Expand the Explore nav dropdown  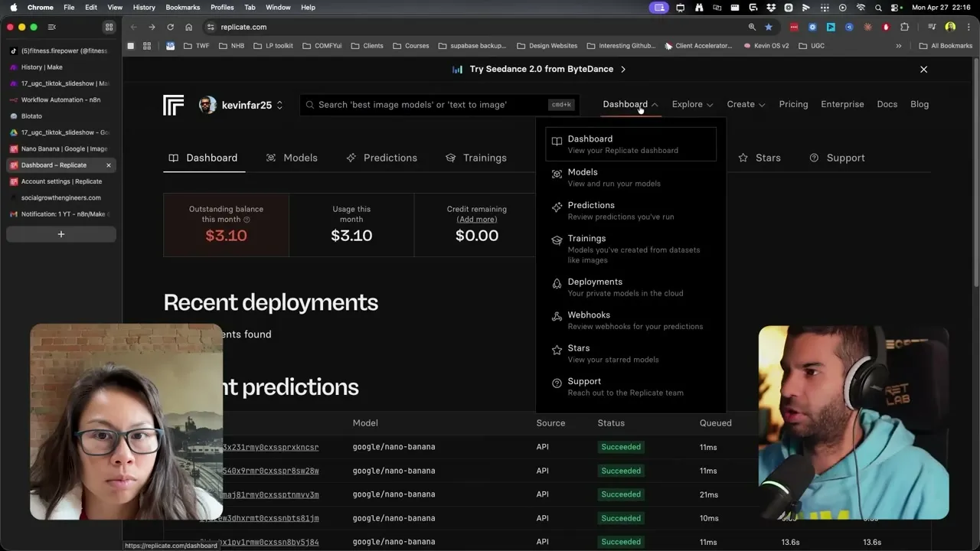pos(692,105)
